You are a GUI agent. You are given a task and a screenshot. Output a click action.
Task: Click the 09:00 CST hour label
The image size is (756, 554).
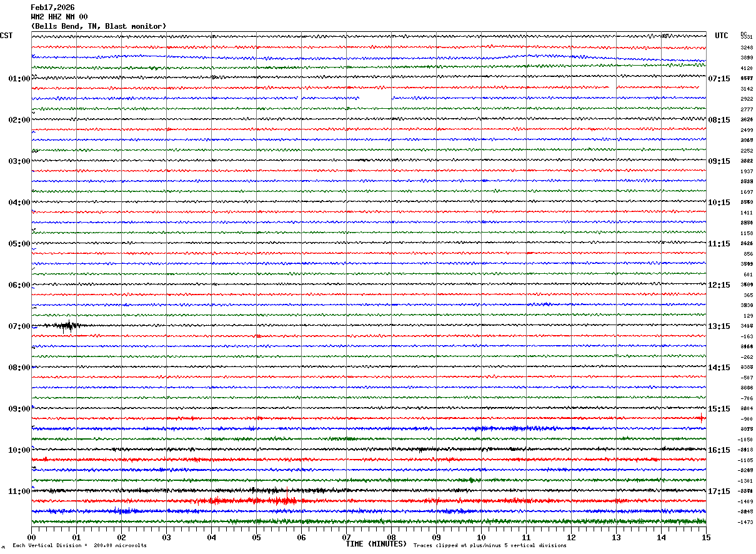[x=19, y=409]
